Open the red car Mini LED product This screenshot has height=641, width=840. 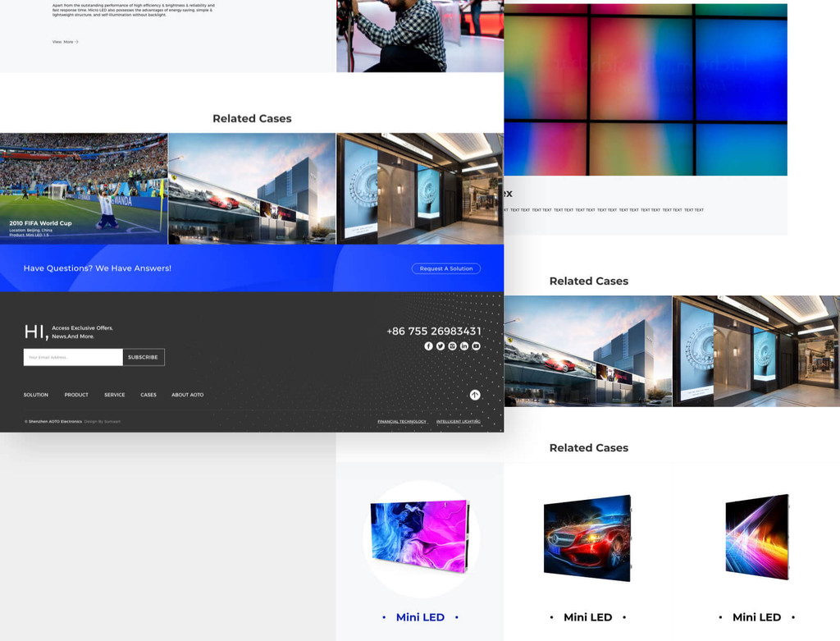(x=588, y=538)
